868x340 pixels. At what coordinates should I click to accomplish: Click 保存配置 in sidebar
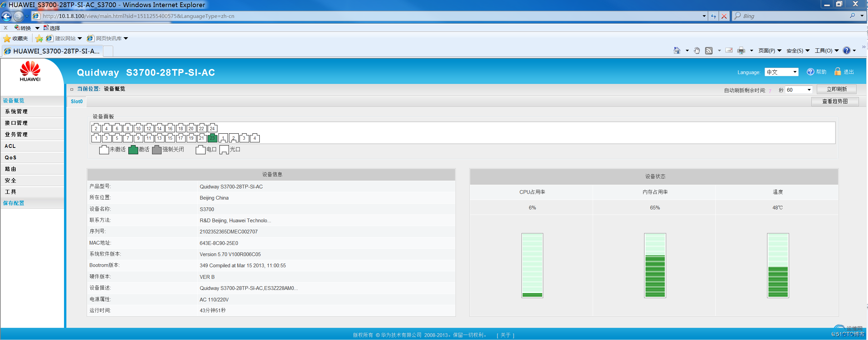32,203
